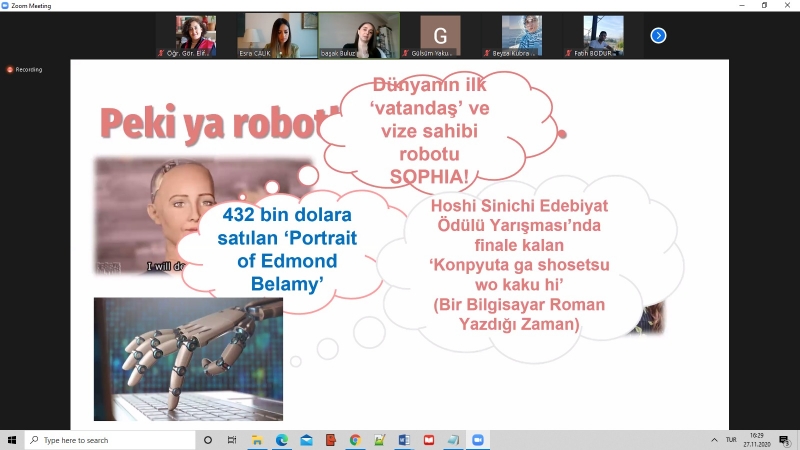Open Task View in the taskbar
Screen dimensions: 800x450
tap(232, 440)
